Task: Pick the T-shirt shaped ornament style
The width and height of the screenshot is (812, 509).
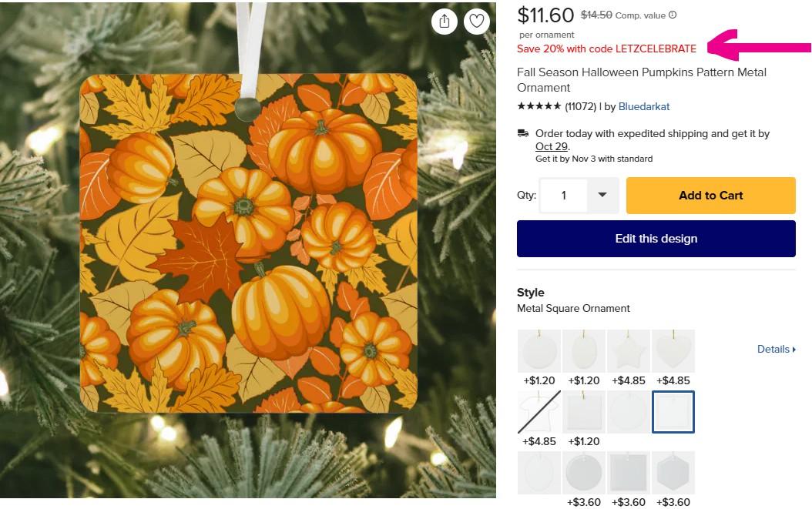Action: [539, 412]
